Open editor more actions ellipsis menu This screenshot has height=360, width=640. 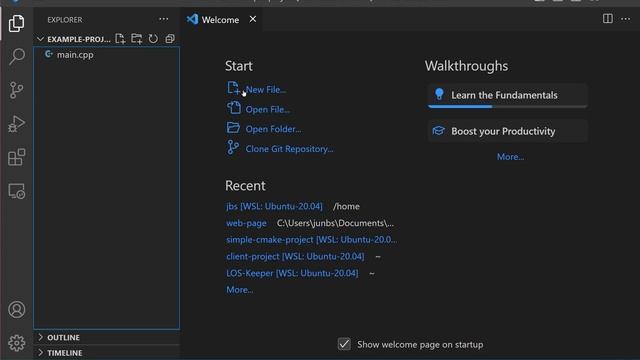click(625, 19)
